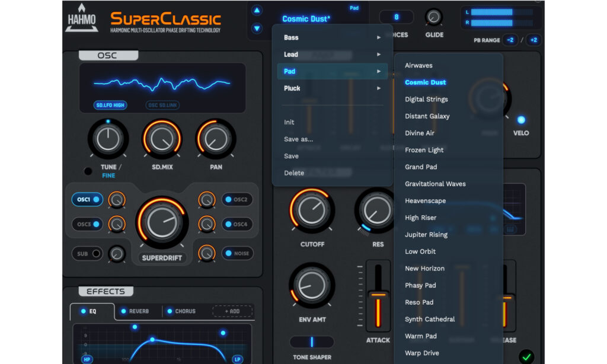
Task: Click the green checkmark icon
Action: tap(526, 357)
